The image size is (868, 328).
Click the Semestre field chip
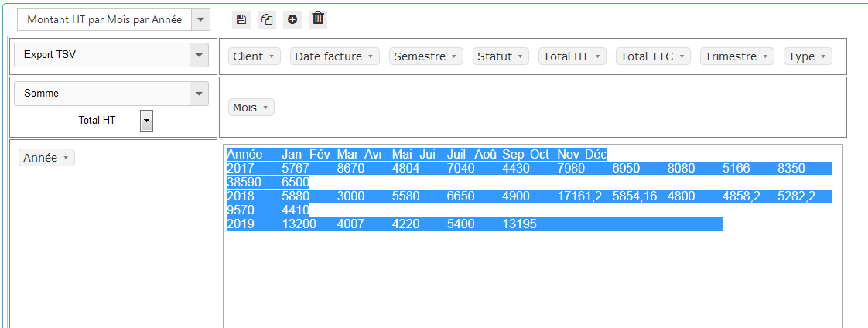point(425,56)
